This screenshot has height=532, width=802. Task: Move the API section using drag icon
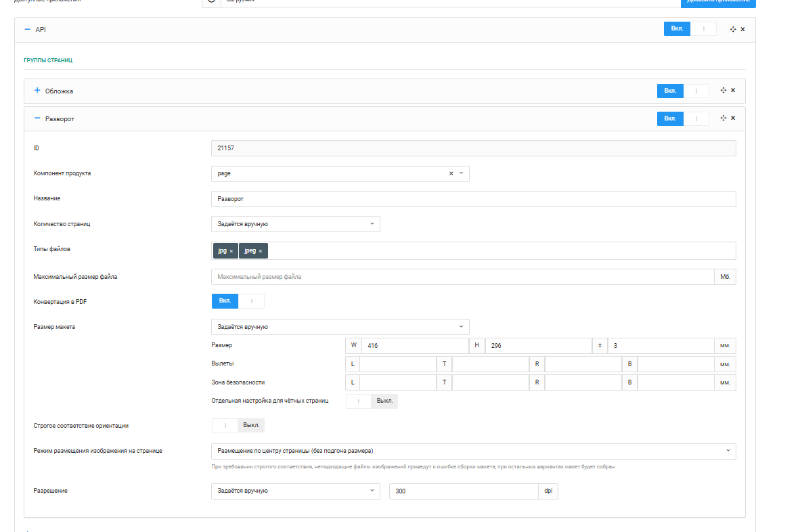click(x=733, y=29)
